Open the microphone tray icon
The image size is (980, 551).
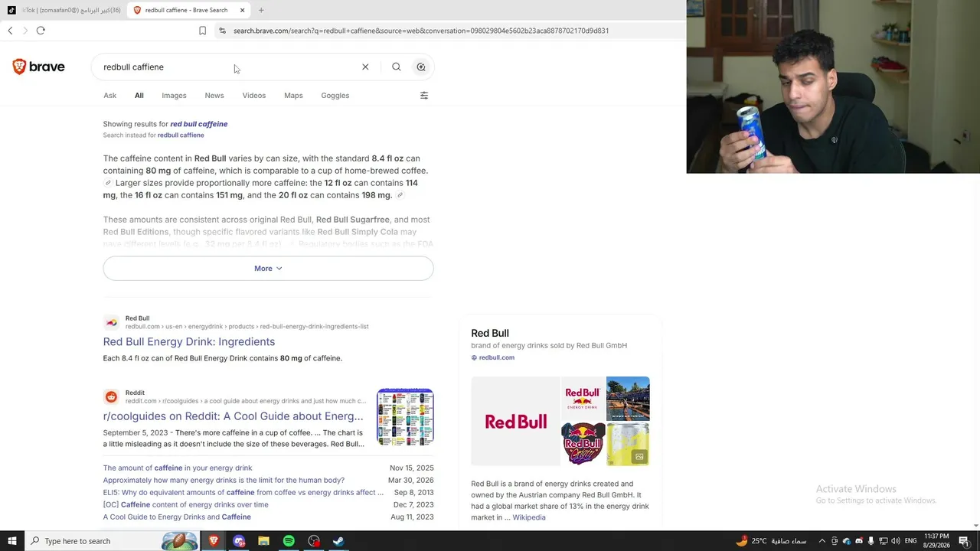[x=871, y=541]
